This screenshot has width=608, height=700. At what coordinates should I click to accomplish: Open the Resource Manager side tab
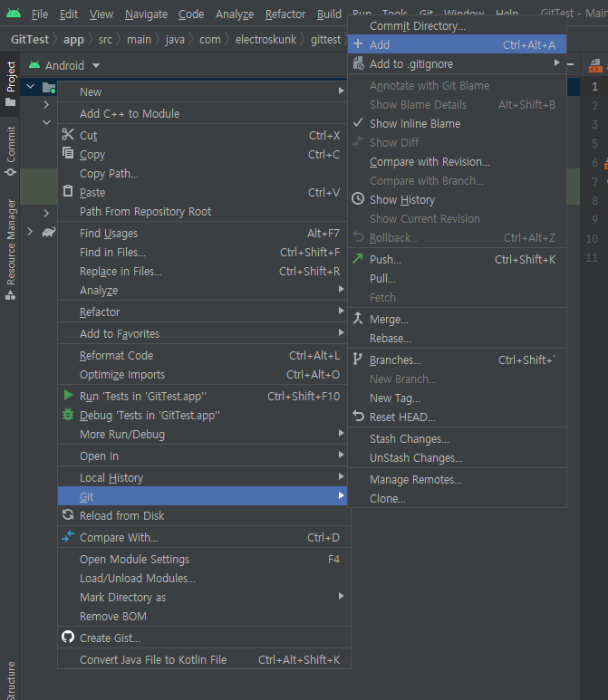11,249
